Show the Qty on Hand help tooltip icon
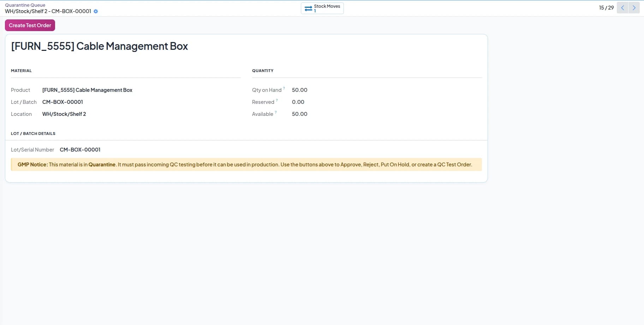644x325 pixels. coord(284,88)
